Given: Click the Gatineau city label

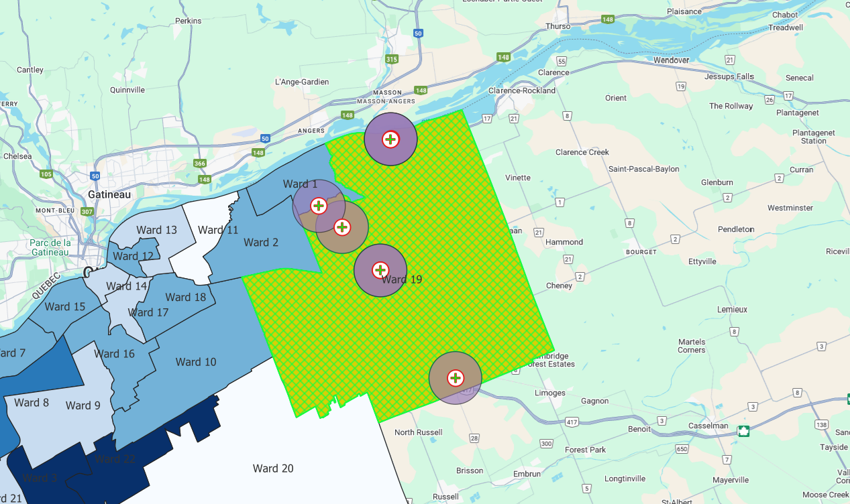Looking at the screenshot, I should (x=109, y=194).
